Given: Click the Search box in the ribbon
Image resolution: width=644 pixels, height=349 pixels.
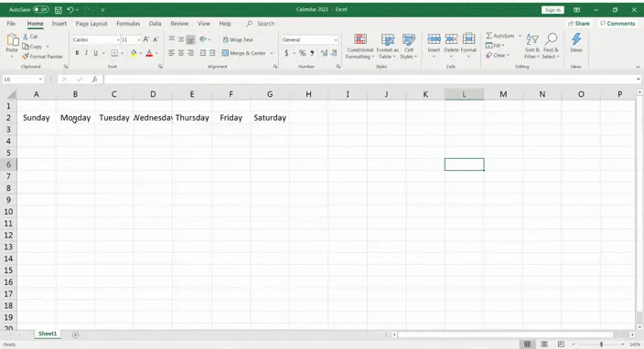Looking at the screenshot, I should 261,24.
